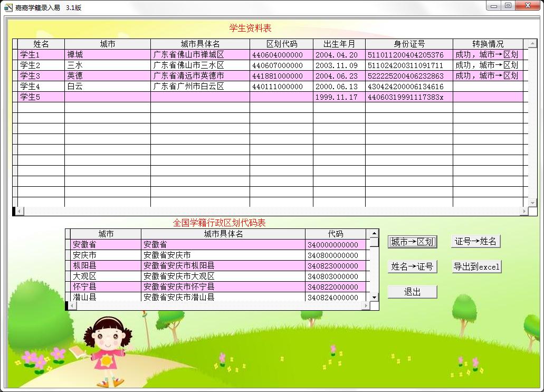This screenshot has width=544, height=392.
Task: Click code table horizontal scrollbar right arrow
Action: coord(366,305)
